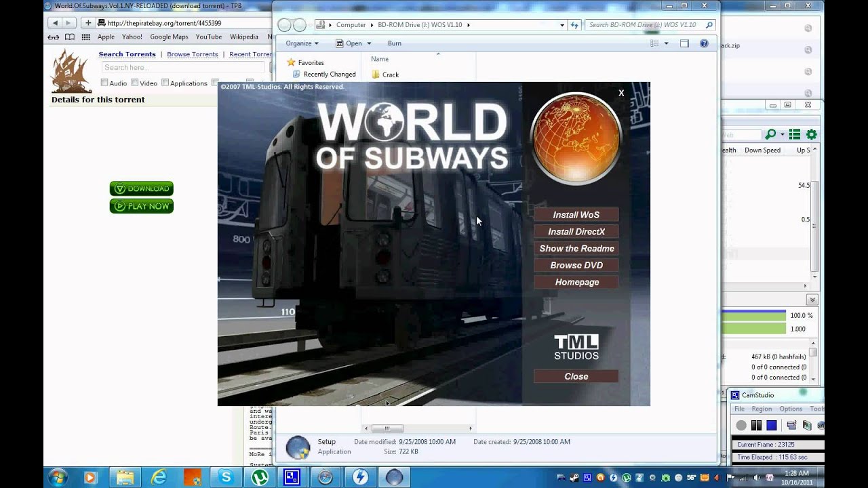
Task: Click the browser URL address field
Action: tap(183, 23)
